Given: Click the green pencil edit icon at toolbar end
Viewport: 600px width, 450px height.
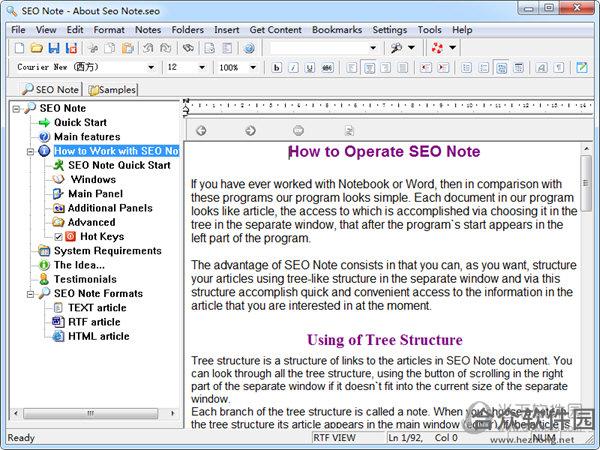Looking at the screenshot, I should pos(582,68).
